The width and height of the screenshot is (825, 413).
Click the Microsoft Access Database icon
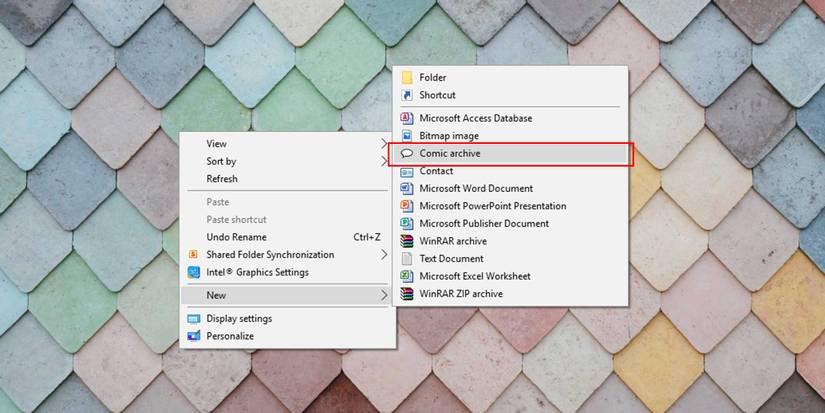(x=407, y=118)
